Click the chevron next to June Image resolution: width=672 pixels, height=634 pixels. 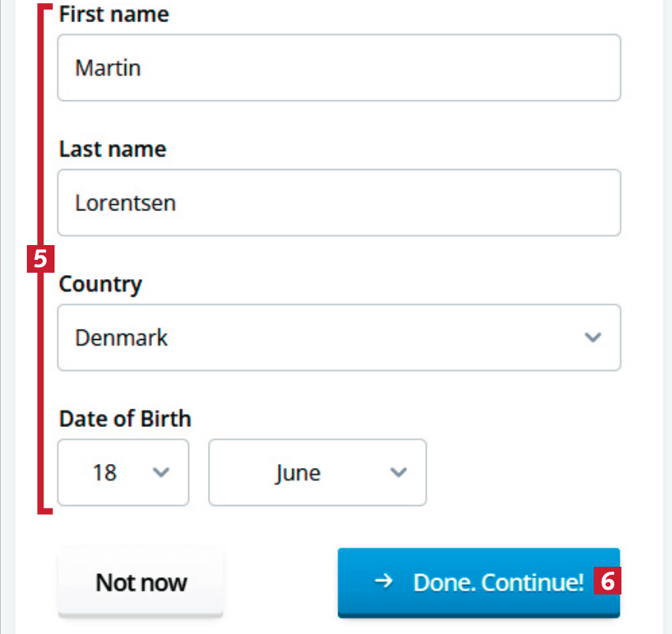(x=399, y=473)
